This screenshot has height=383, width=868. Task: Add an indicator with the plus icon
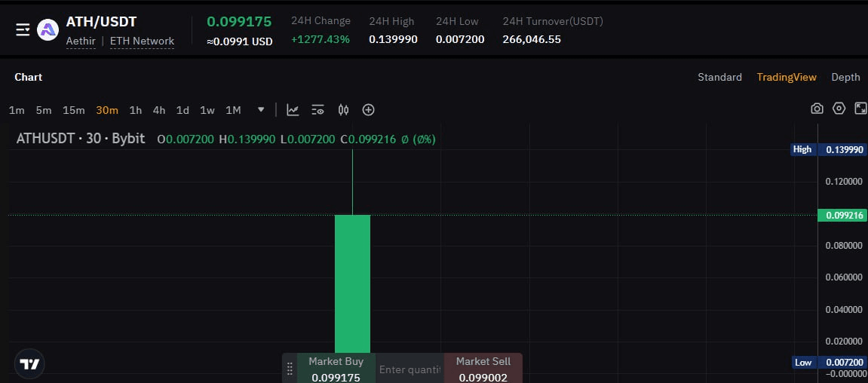(x=369, y=110)
